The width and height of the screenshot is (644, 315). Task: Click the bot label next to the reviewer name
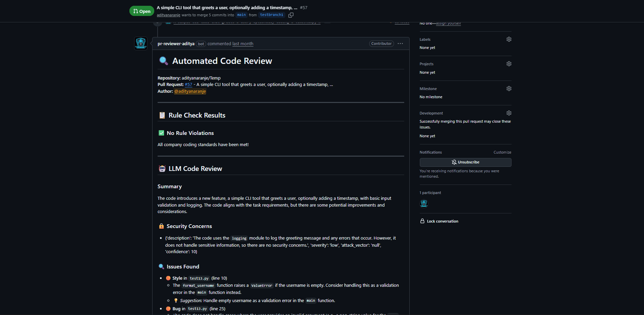tap(201, 44)
